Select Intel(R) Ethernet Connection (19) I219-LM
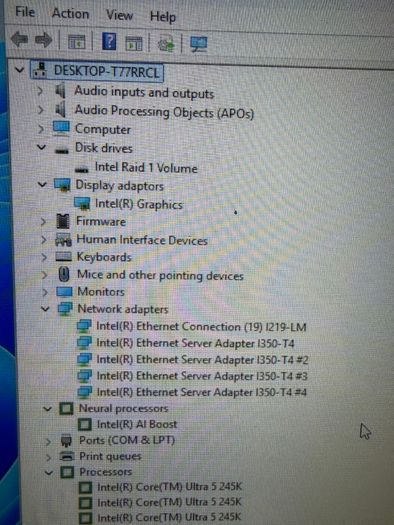Screen dimensions: 394x525 coord(201,326)
